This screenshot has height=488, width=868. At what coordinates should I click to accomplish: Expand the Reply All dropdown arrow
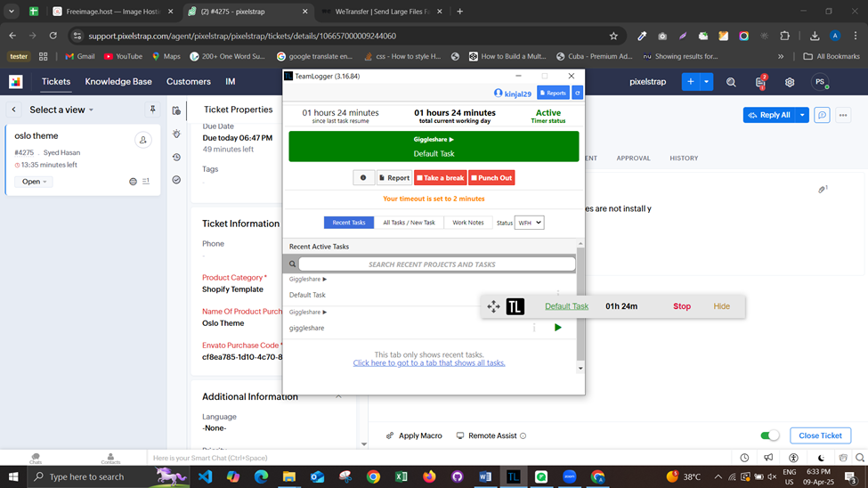(802, 115)
